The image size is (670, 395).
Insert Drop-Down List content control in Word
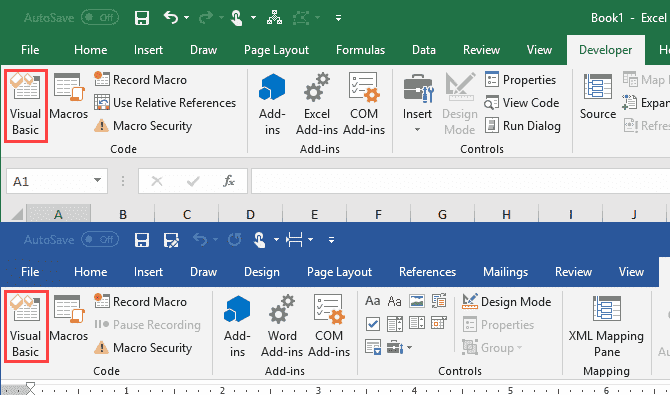pyautogui.click(x=417, y=323)
